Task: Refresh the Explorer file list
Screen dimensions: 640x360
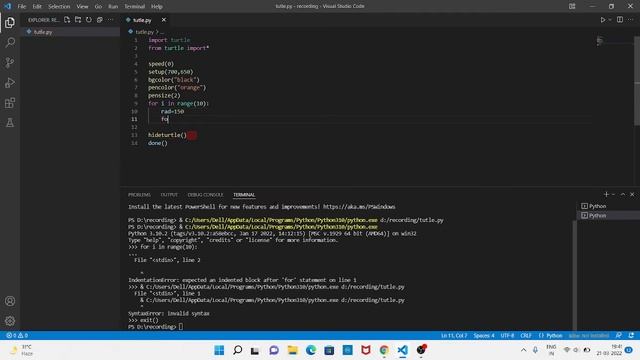Action: pyautogui.click(x=89, y=20)
